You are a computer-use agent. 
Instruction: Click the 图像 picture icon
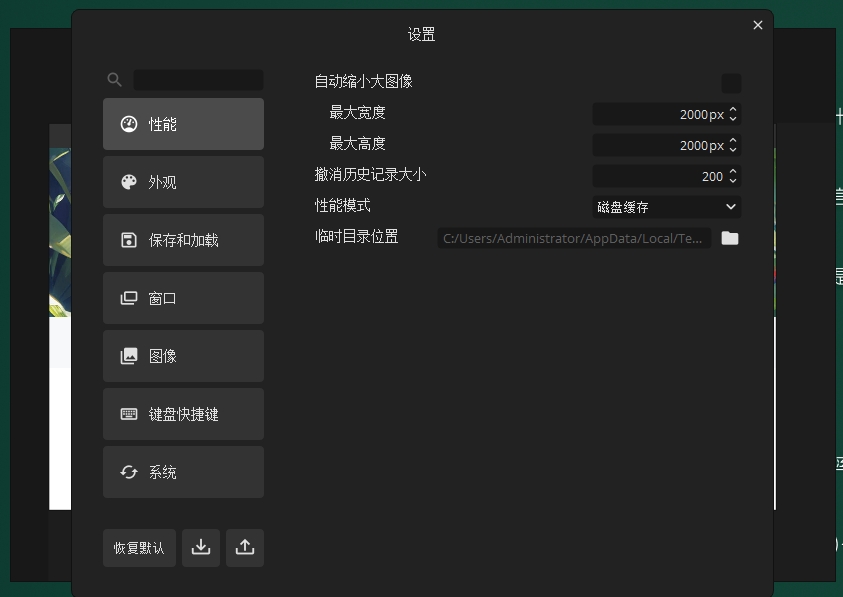(128, 356)
